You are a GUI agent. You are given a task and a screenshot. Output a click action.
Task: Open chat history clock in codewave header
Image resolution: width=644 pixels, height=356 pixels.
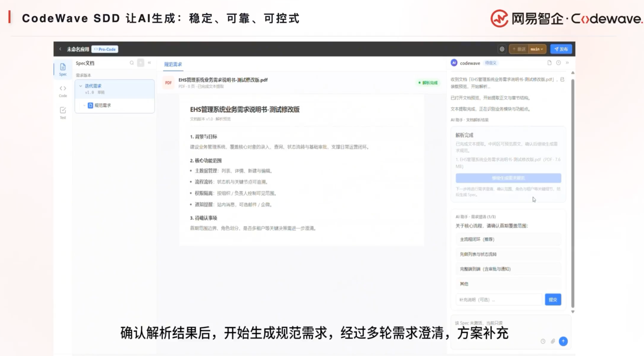pyautogui.click(x=558, y=63)
